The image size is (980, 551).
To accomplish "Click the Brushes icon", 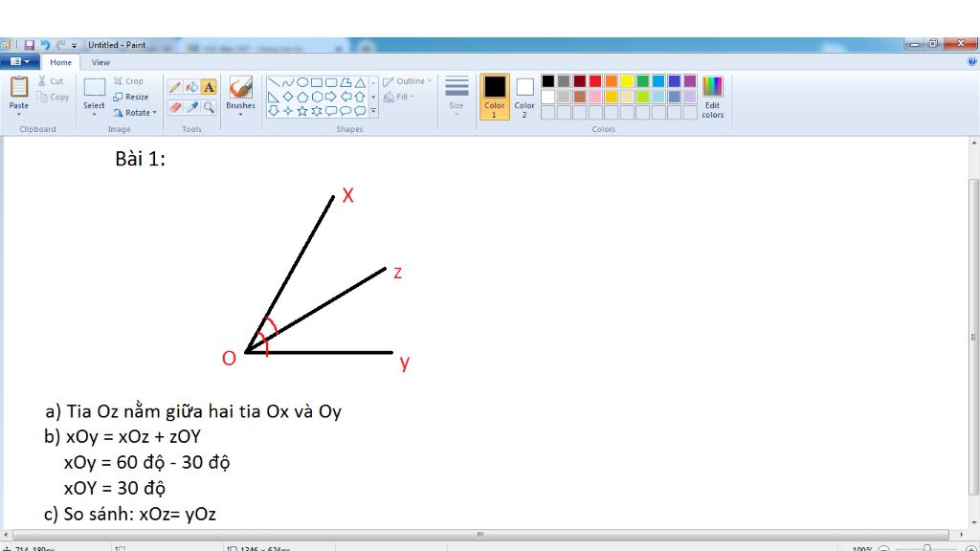I will [x=240, y=87].
